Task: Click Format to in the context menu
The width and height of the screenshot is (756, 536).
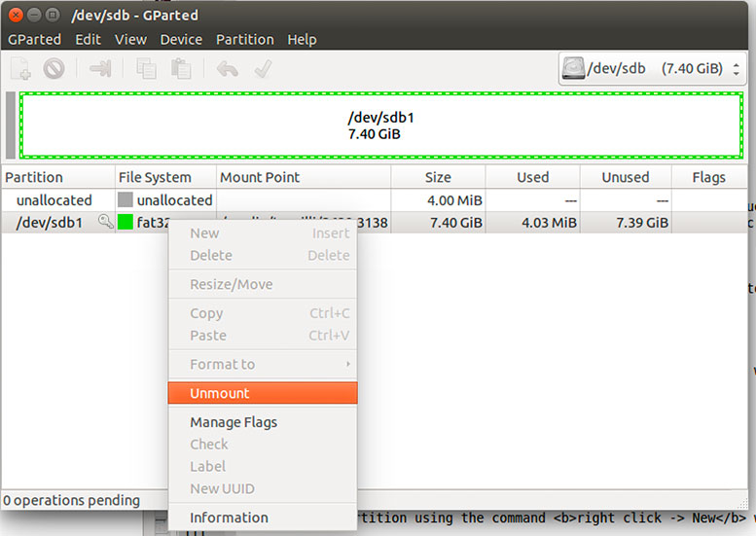Action: tap(263, 364)
